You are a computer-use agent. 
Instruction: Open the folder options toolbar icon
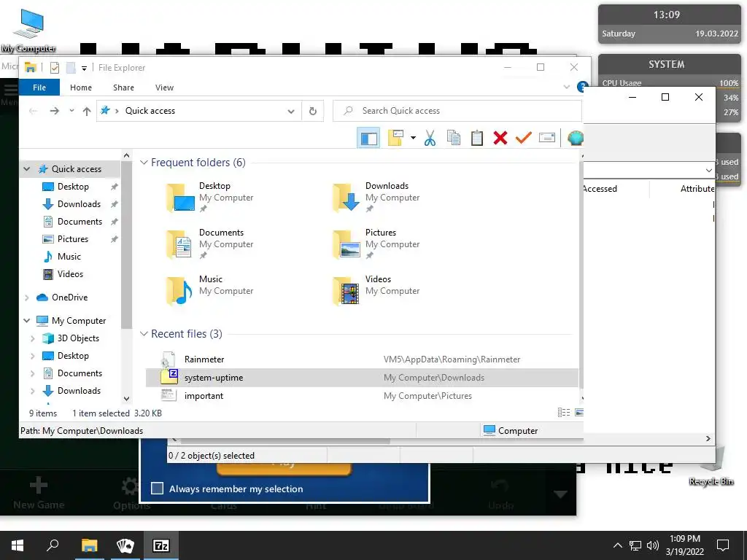(396, 138)
